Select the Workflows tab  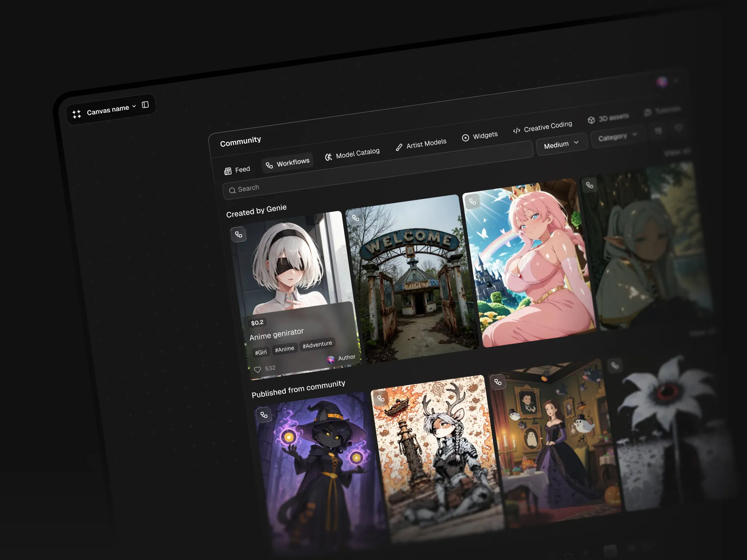288,163
